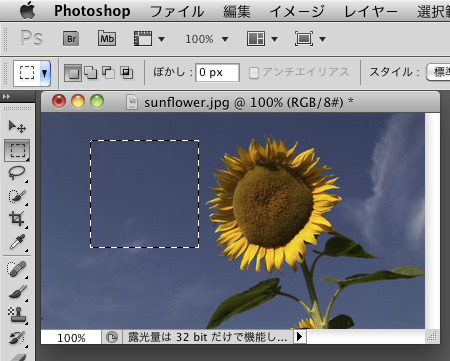Open status bar info options arrow
The height and width of the screenshot is (361, 450).
tap(299, 337)
